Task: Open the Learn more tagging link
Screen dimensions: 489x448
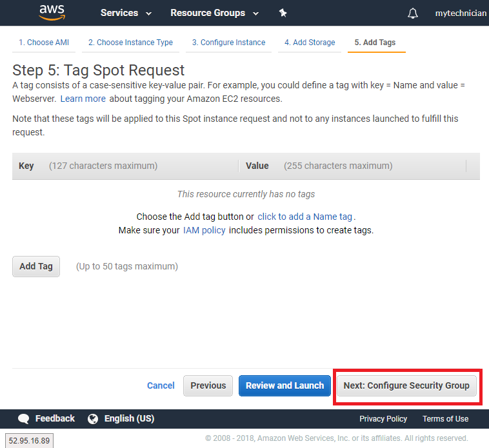Action: 83,99
